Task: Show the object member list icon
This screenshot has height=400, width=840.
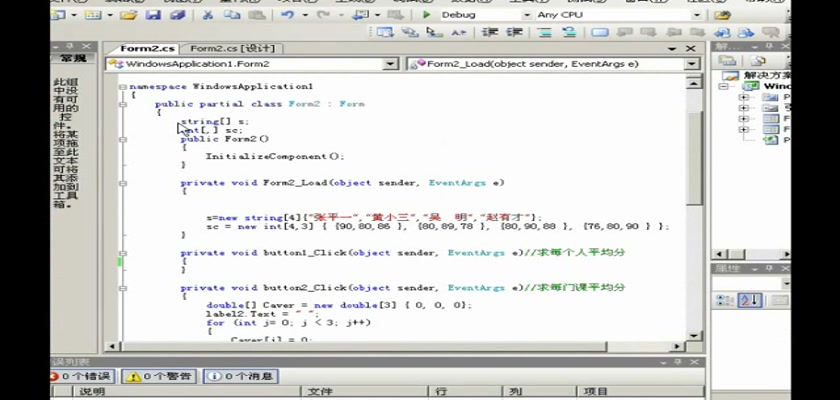Action: tap(385, 32)
